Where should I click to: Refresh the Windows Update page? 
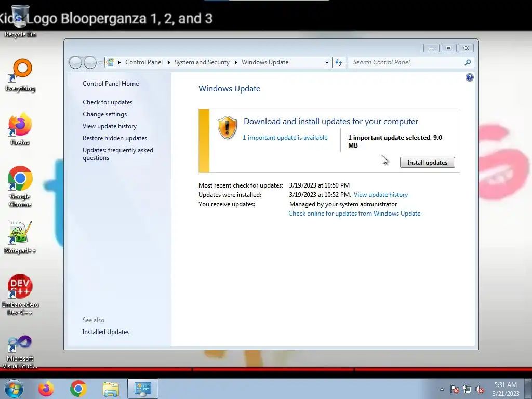[x=339, y=62]
